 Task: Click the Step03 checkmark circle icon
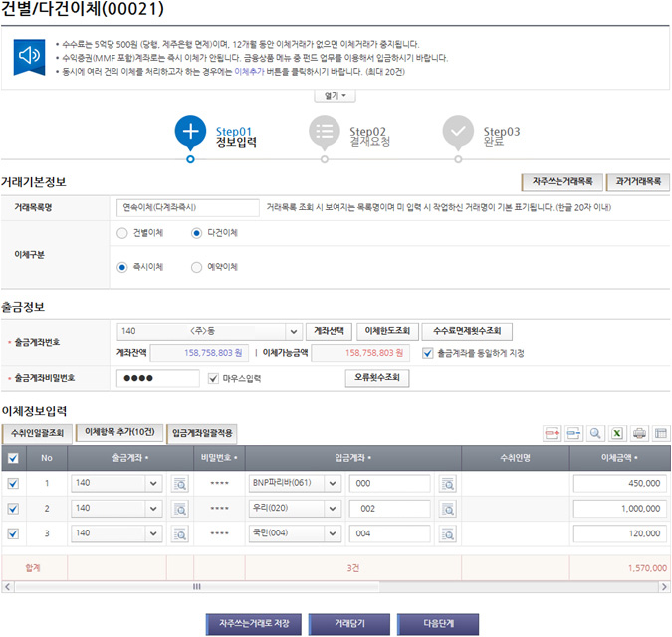[458, 132]
